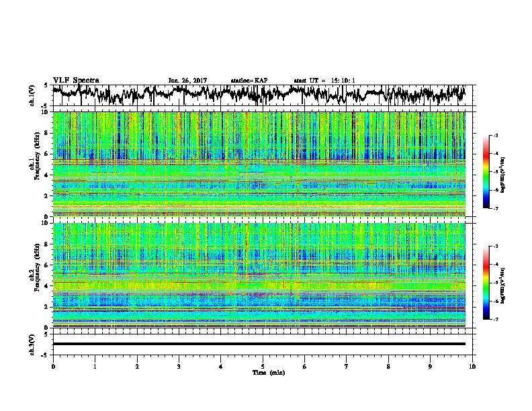The height and width of the screenshot is (411, 532).
Task: Click the ch.2 spectrogram color scale bar
Action: (x=486, y=283)
